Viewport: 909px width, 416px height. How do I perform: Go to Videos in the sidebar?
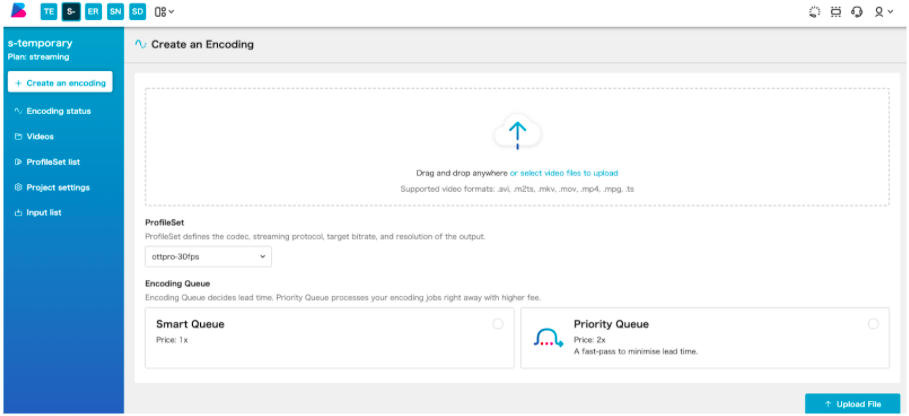[40, 136]
